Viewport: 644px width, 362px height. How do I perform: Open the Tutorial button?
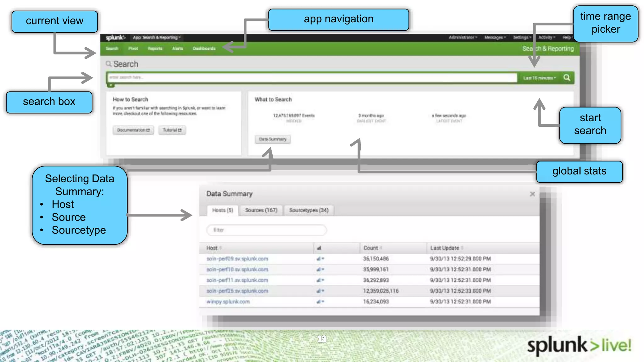tap(172, 130)
